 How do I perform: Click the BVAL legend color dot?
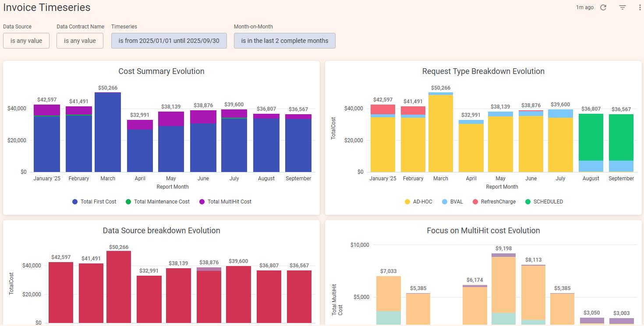pyautogui.click(x=445, y=202)
